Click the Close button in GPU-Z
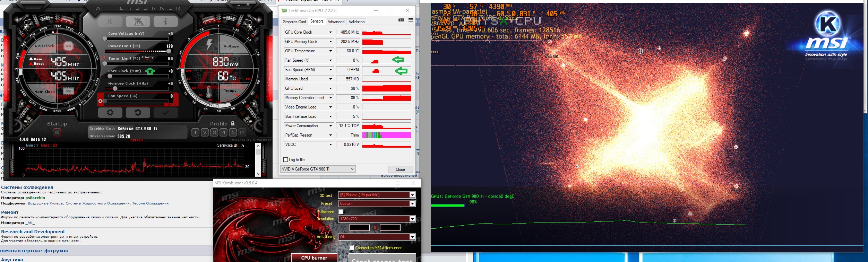868x262 pixels. tap(400, 169)
